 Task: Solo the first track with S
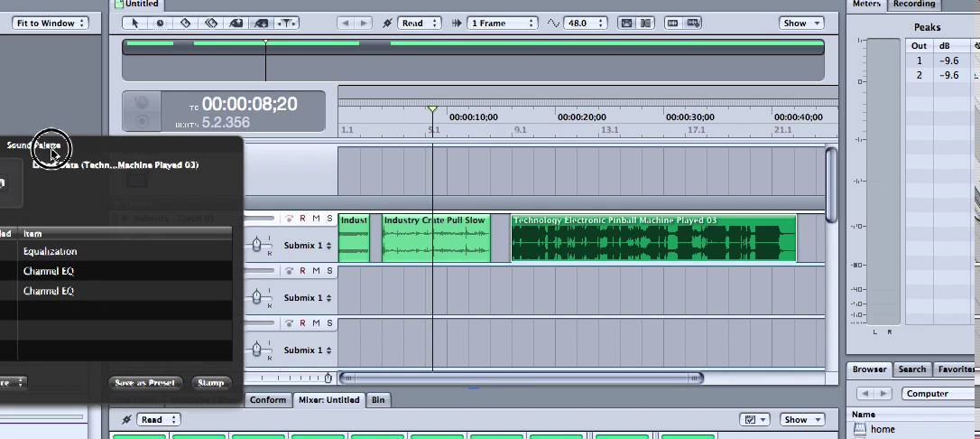point(329,219)
